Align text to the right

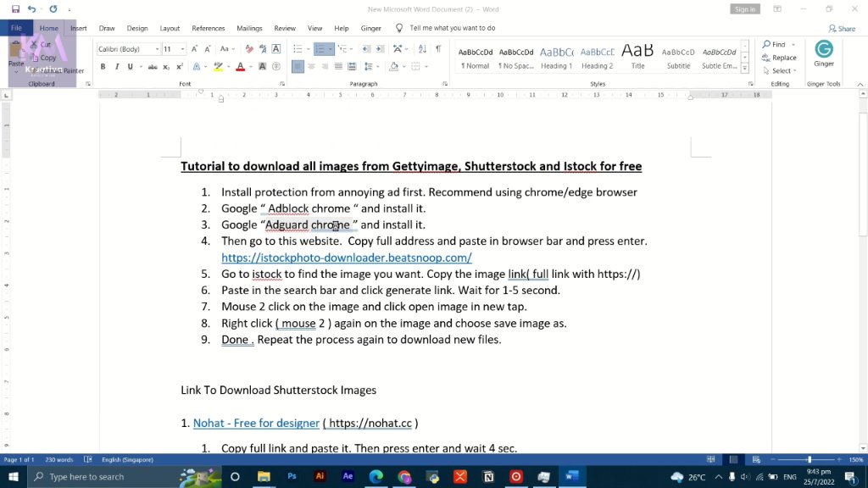click(x=325, y=67)
